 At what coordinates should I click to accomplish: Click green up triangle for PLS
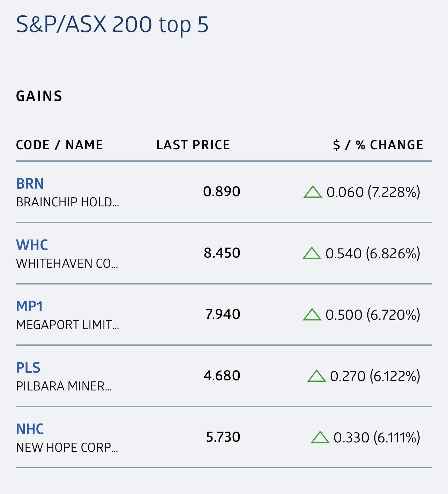click(316, 376)
